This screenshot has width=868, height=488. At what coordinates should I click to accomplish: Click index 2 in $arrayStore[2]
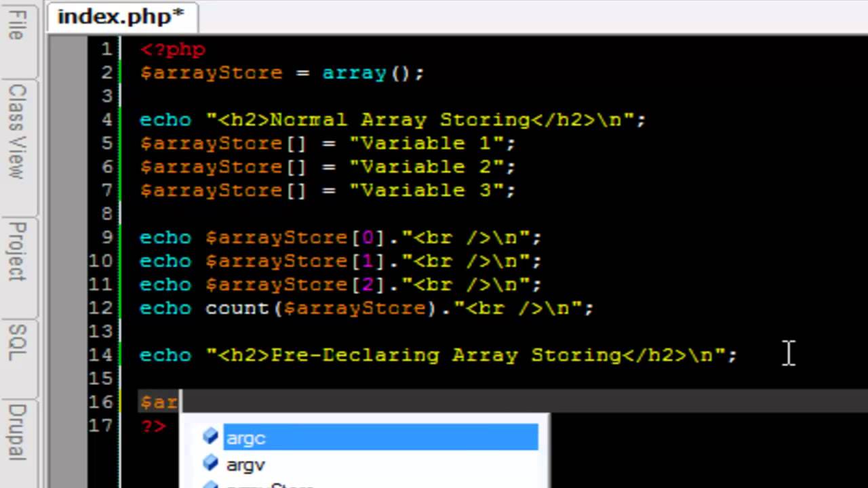pyautogui.click(x=368, y=285)
